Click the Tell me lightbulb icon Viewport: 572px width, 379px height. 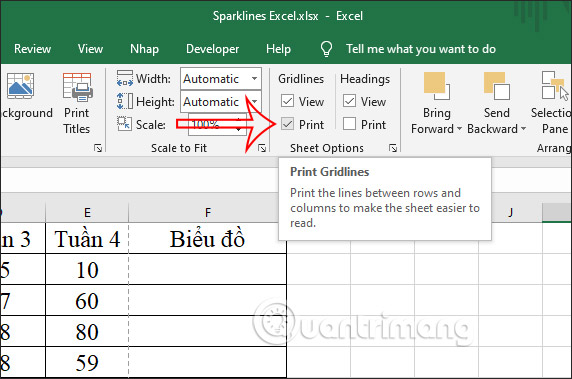tap(326, 49)
